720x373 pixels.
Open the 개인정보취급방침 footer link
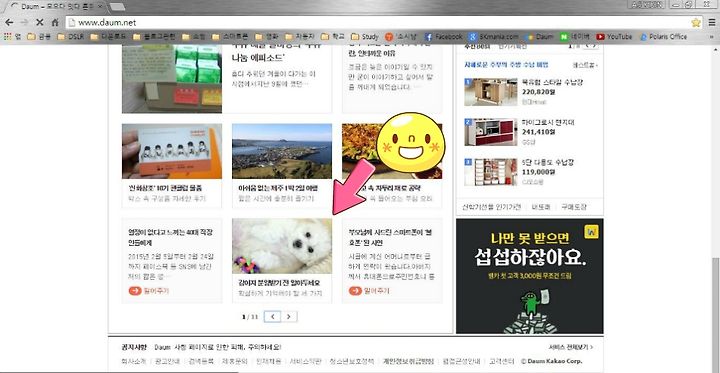409,361
